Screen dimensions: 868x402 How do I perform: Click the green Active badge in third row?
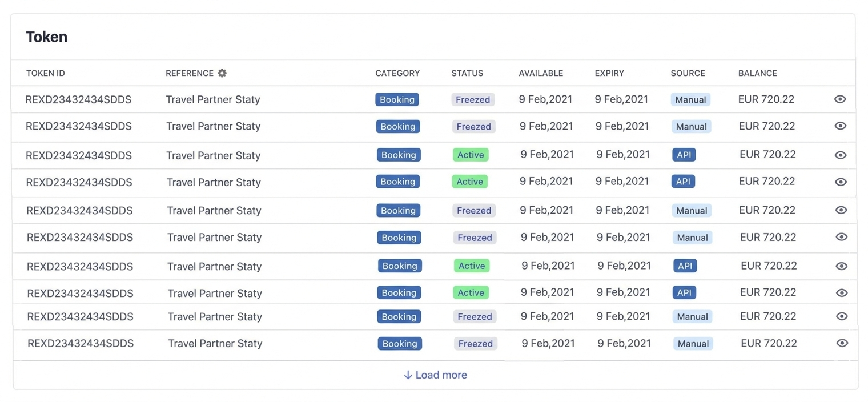[x=471, y=155]
